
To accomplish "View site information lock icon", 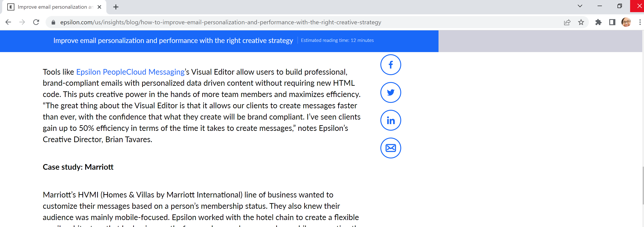I will pos(53,22).
